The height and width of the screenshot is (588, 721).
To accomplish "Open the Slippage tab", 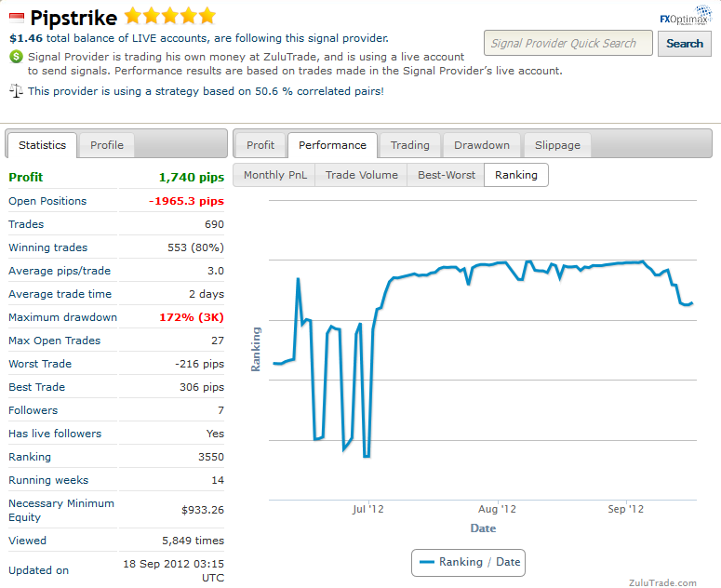I will [x=557, y=145].
